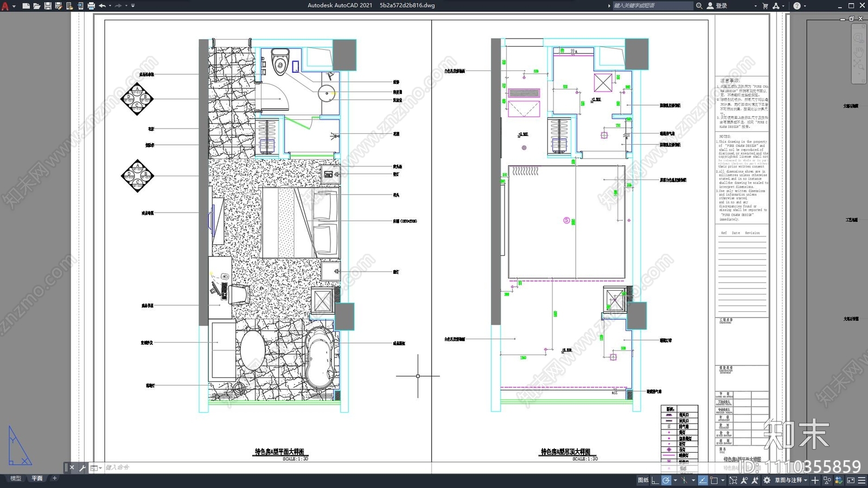Open object snap tracking dropdown arrow

point(693,480)
